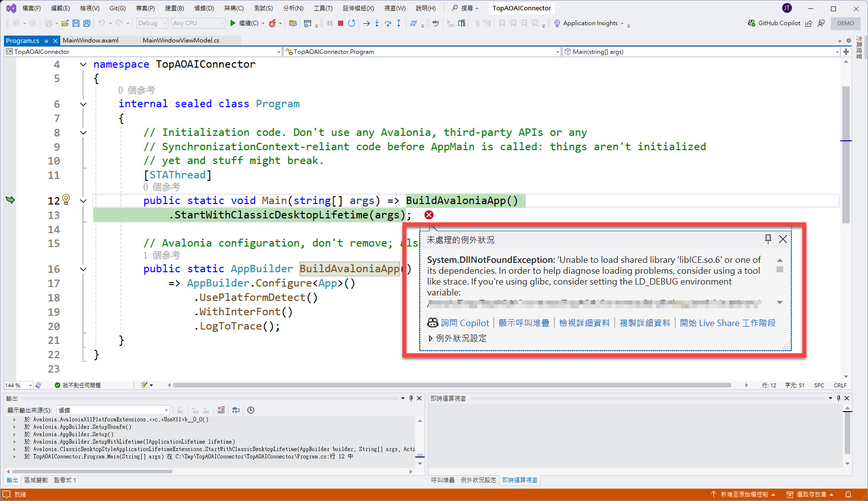Click the 檢視詳細資料 link
868x501 pixels.
point(585,323)
